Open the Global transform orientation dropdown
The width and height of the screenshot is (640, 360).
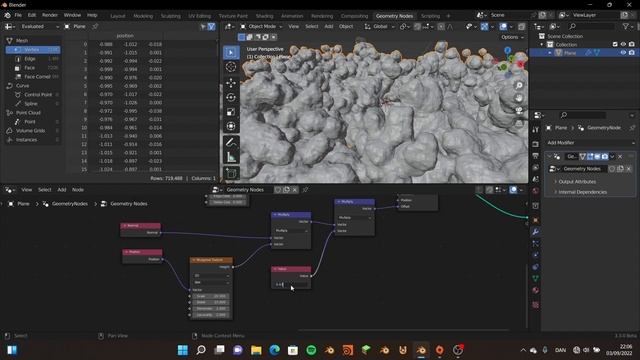click(380, 27)
